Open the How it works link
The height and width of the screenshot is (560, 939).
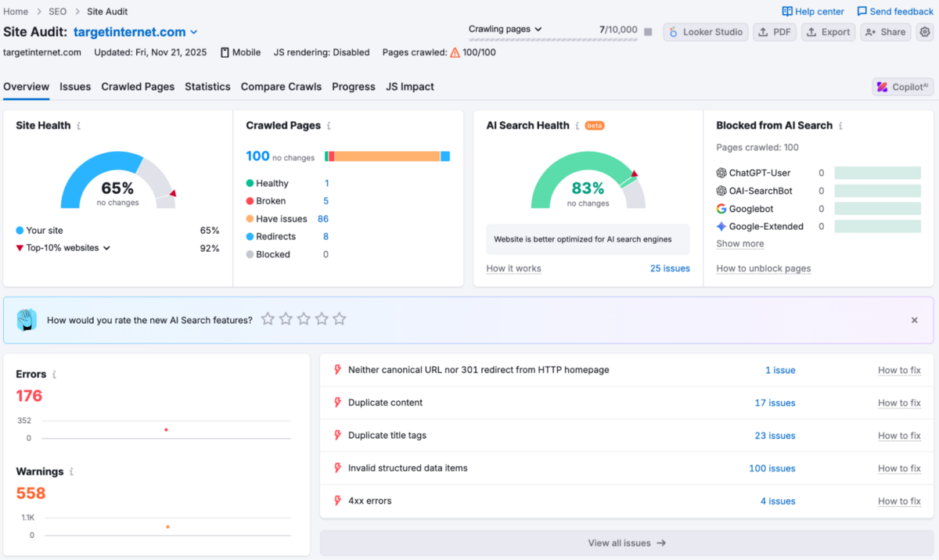click(x=513, y=268)
